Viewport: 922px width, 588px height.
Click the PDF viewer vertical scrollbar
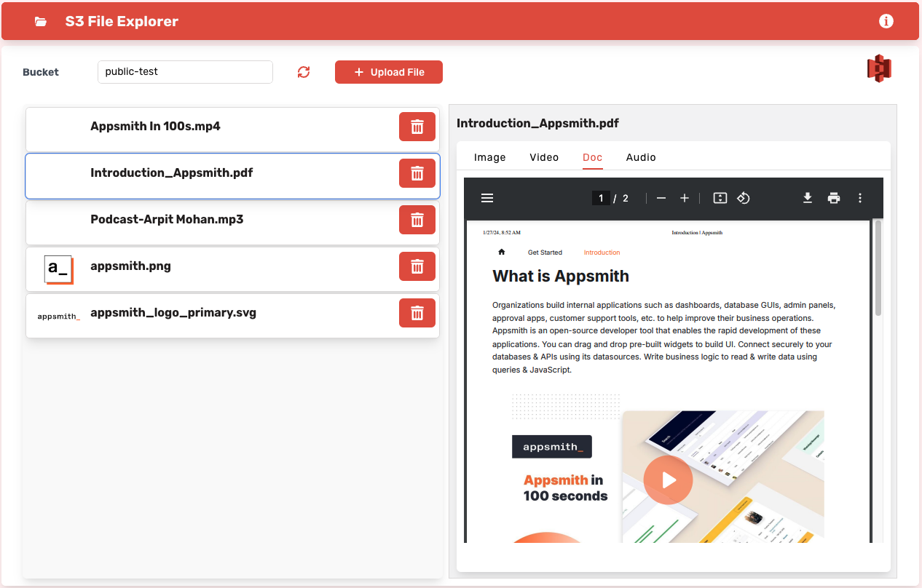tap(878, 269)
